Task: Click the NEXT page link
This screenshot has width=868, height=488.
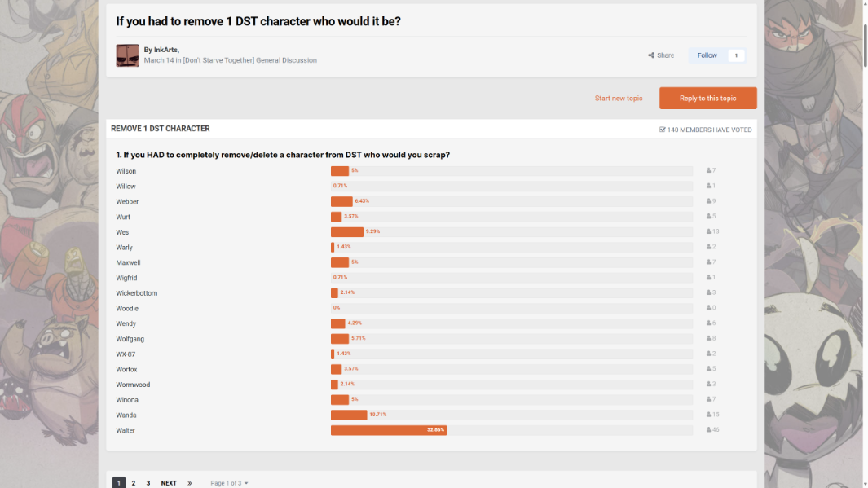Action: click(169, 483)
